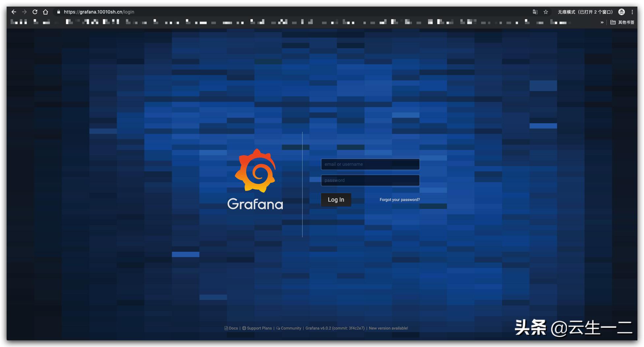The height and width of the screenshot is (347, 644).
Task: Reload the Grafana login page
Action: click(35, 12)
